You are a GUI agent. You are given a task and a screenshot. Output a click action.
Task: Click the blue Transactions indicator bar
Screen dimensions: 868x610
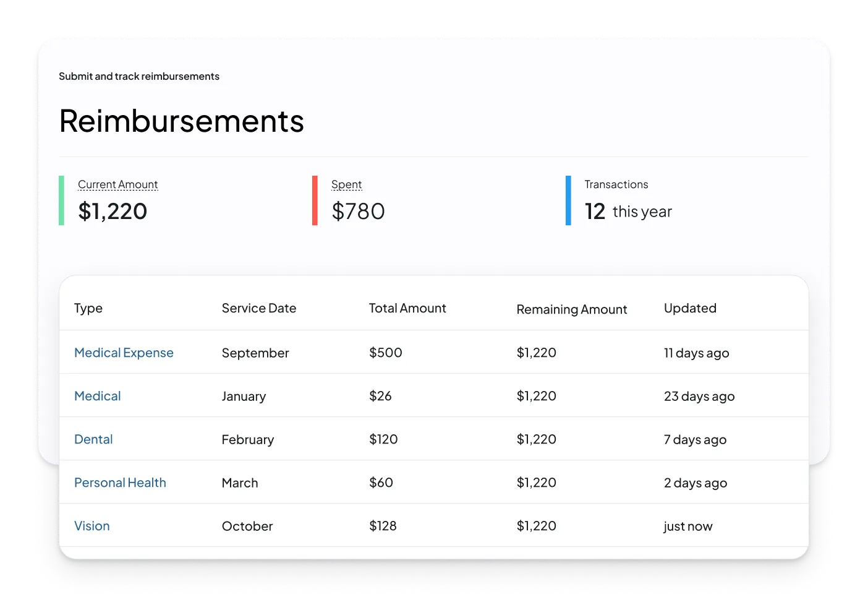pyautogui.click(x=568, y=200)
